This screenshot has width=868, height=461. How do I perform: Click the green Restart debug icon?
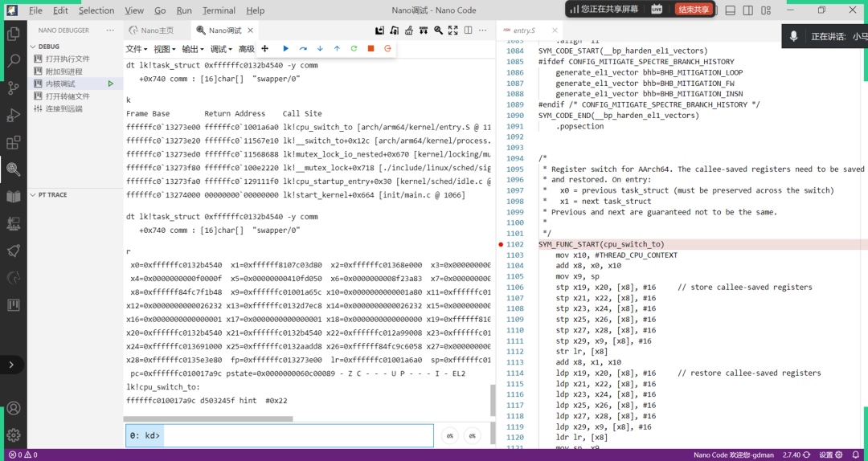click(x=354, y=49)
